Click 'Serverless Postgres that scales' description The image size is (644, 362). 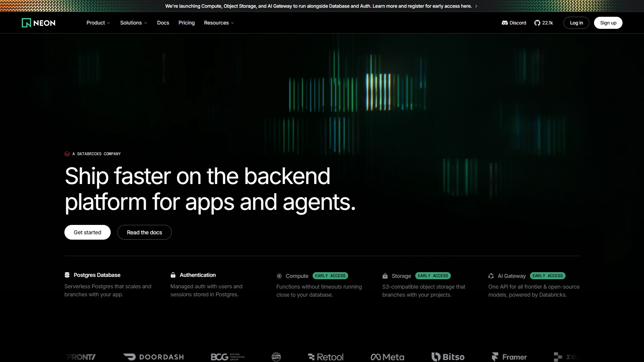pos(108,290)
